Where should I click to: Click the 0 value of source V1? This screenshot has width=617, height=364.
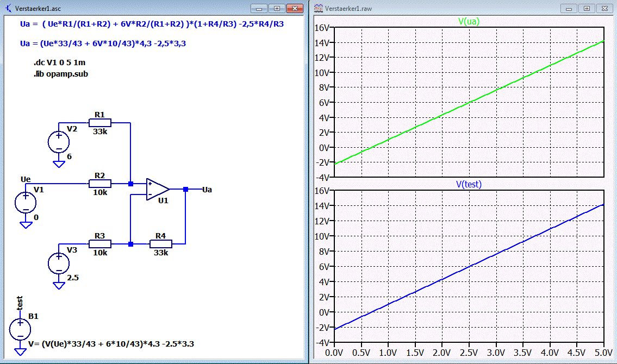point(36,217)
